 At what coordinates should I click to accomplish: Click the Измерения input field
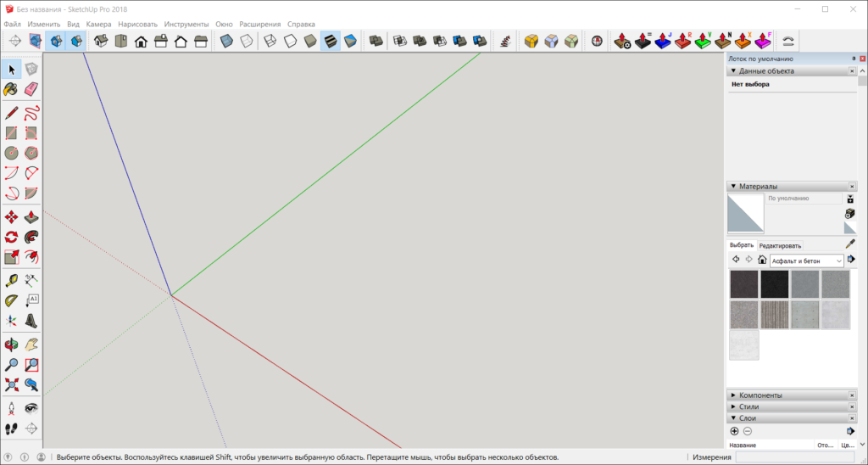(794, 457)
